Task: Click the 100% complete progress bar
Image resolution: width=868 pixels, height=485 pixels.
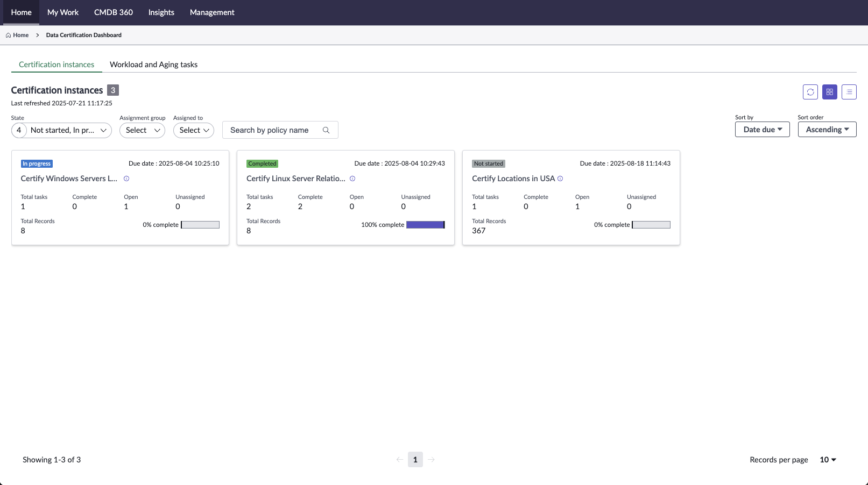Action: pos(425,225)
